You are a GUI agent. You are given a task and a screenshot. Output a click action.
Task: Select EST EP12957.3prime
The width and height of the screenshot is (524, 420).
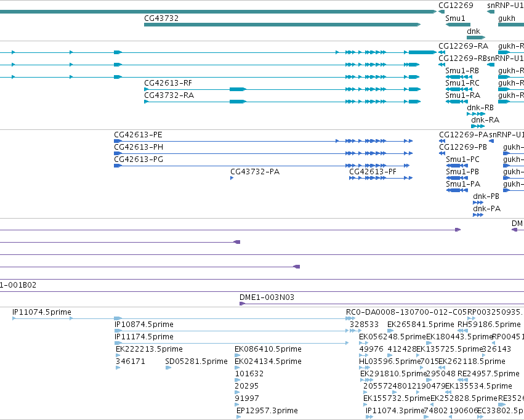tap(239, 417)
